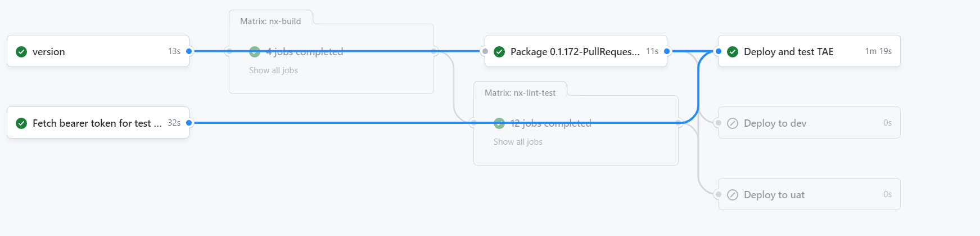Click 12 jobs completed text
The image size is (980, 236).
click(551, 123)
